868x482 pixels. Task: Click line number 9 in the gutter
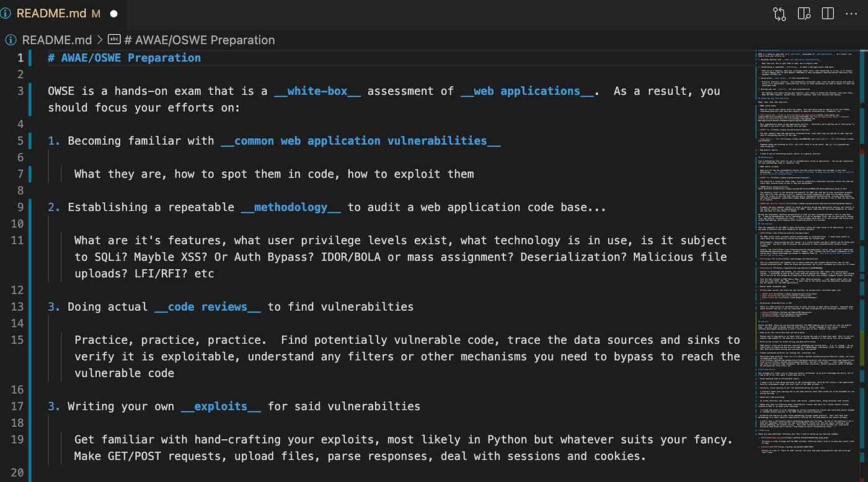point(20,207)
